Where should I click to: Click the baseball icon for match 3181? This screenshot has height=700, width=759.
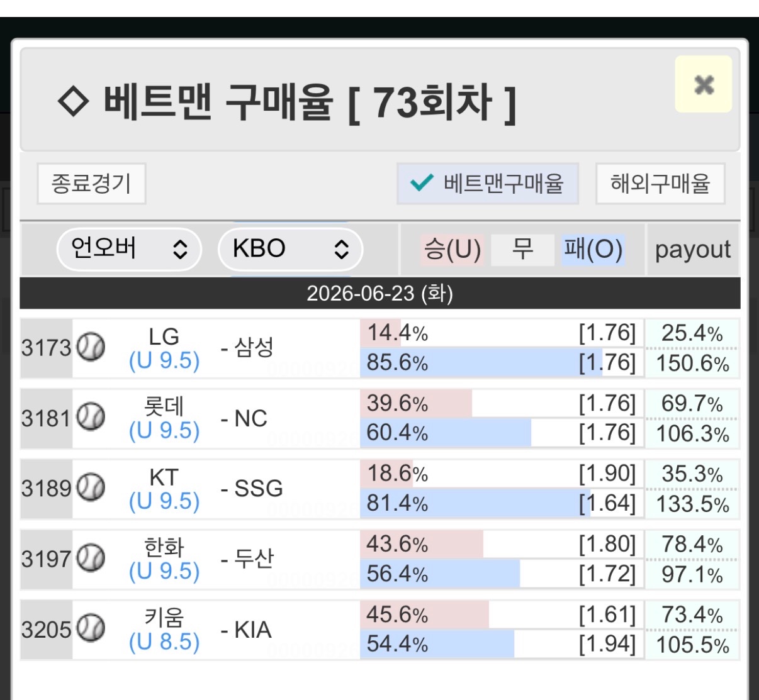click(x=91, y=418)
